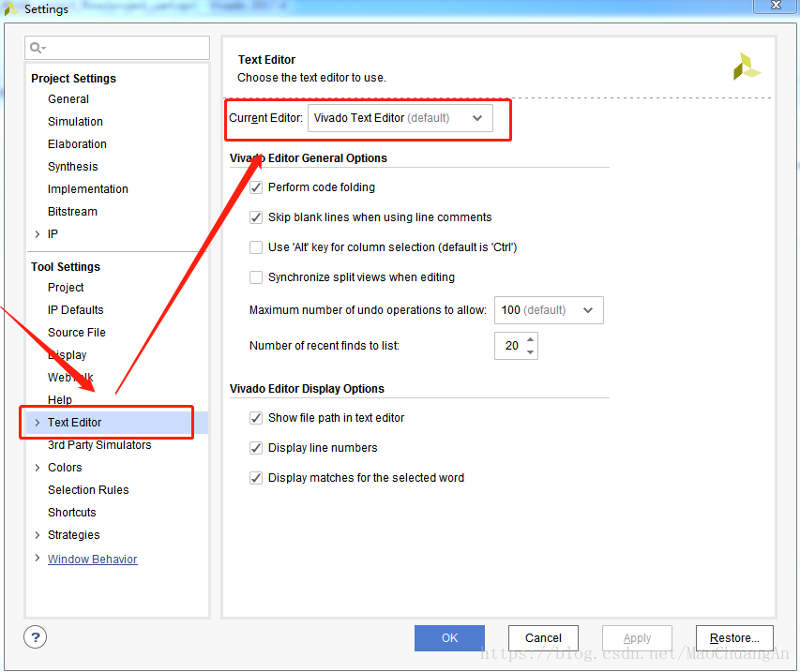Select IP Defaults settings
Screen dimensions: 800x672
pyautogui.click(x=76, y=310)
